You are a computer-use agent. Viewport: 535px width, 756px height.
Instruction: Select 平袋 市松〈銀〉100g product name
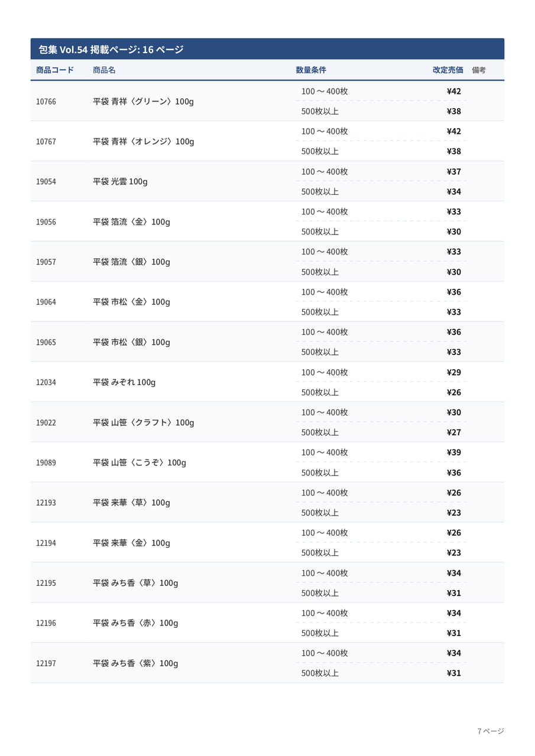[131, 342]
